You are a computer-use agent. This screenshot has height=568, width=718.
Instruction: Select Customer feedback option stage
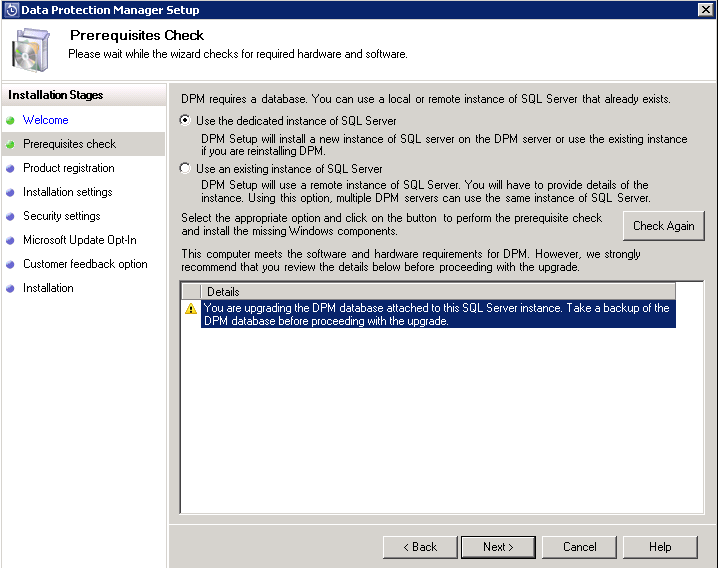tap(85, 264)
